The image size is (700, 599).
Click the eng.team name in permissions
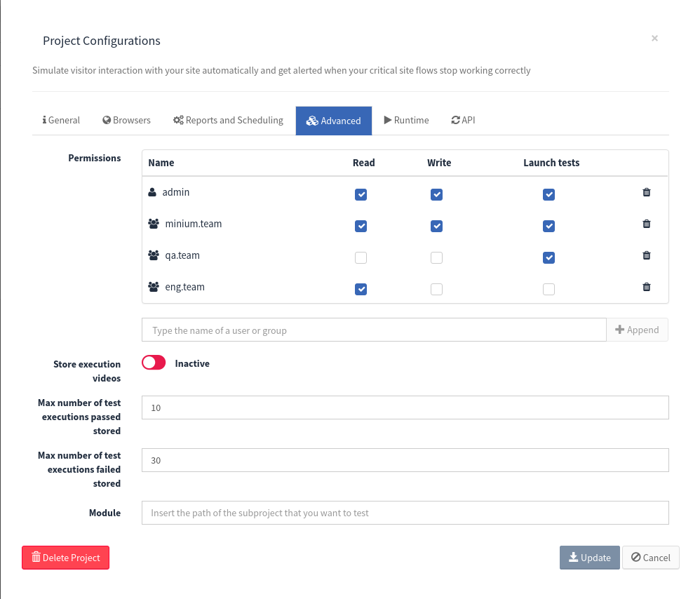[x=185, y=287]
